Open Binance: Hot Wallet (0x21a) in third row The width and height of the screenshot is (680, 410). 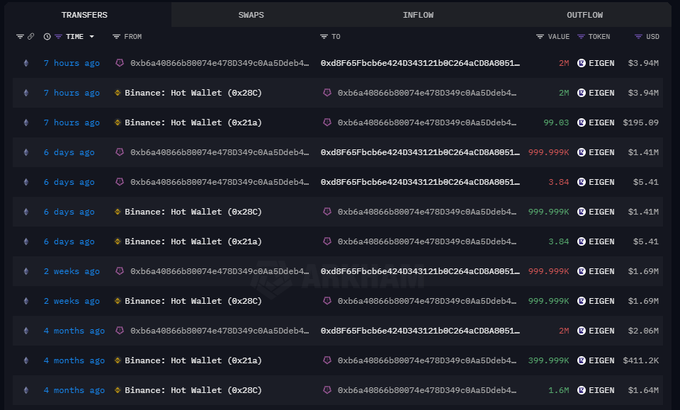(174, 123)
